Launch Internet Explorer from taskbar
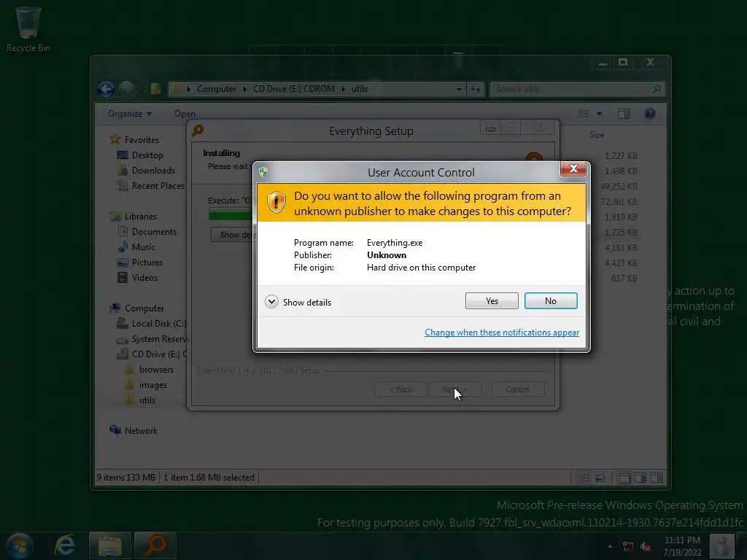 (x=65, y=545)
